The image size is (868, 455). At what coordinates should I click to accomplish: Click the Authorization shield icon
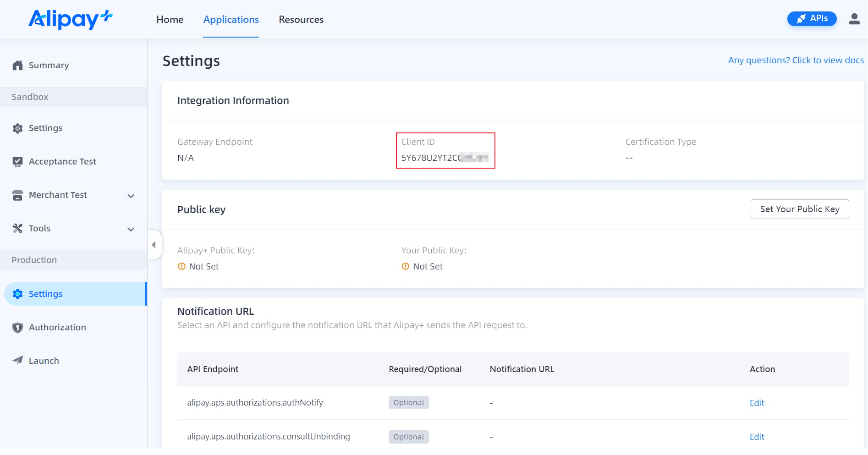[x=17, y=328]
